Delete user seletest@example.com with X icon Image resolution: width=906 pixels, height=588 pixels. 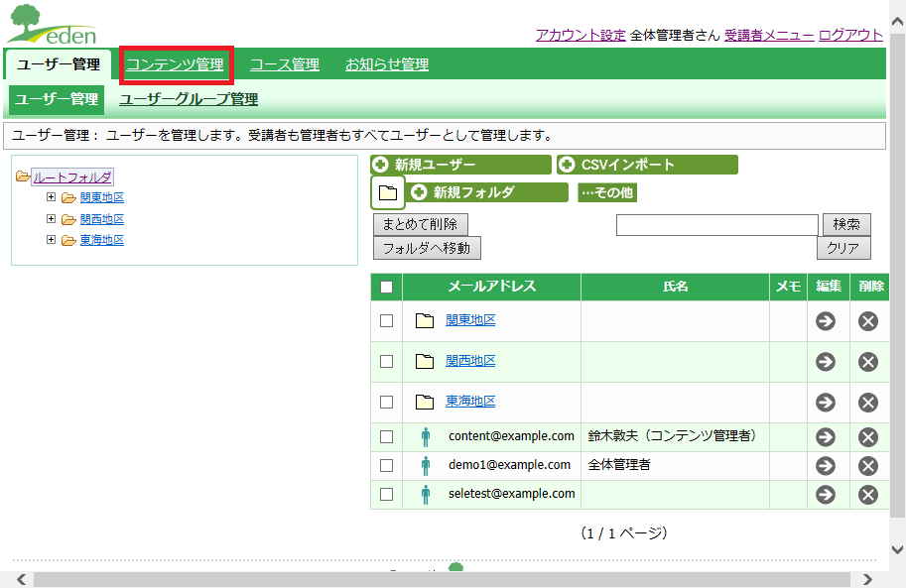point(868,495)
